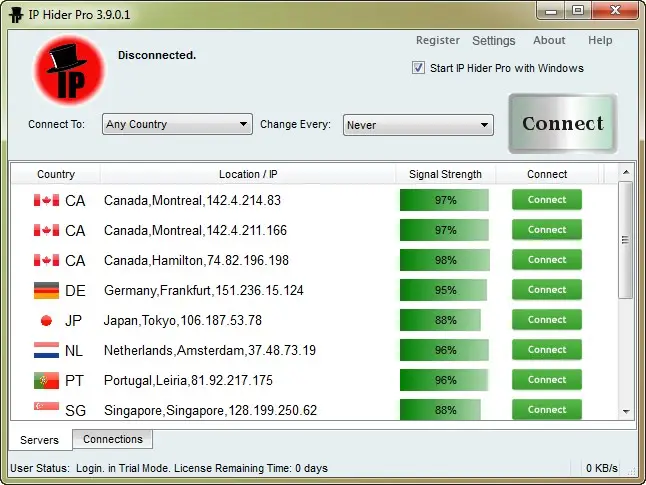
Task: Connect to Leiria server 81.92.217.175
Action: coord(547,380)
